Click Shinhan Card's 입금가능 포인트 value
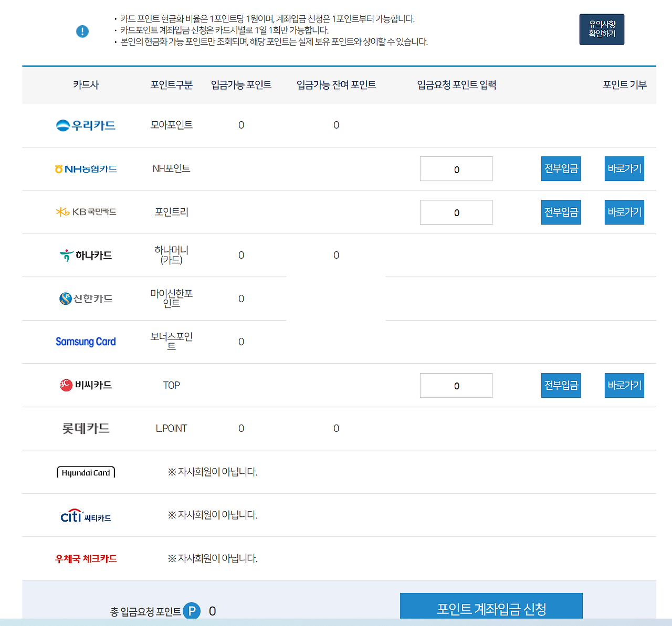Screen dimensions: 672x626 (x=241, y=299)
